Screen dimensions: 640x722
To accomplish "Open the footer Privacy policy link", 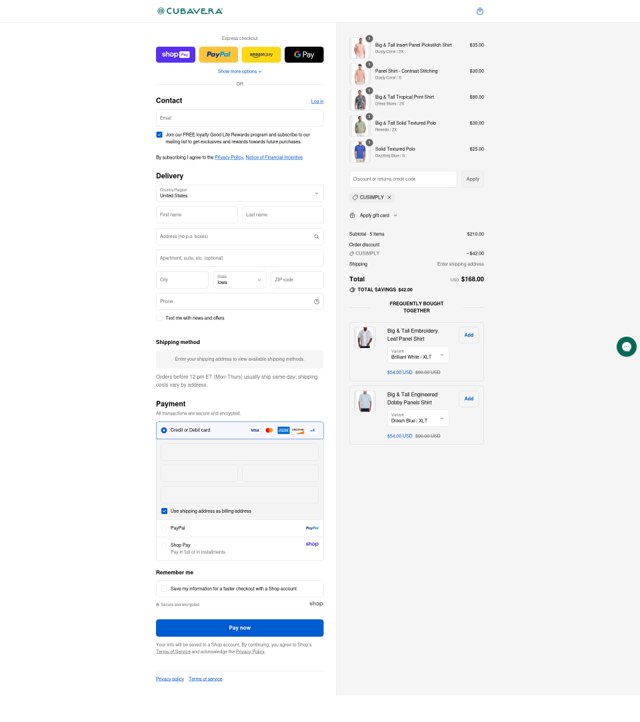I will [170, 679].
